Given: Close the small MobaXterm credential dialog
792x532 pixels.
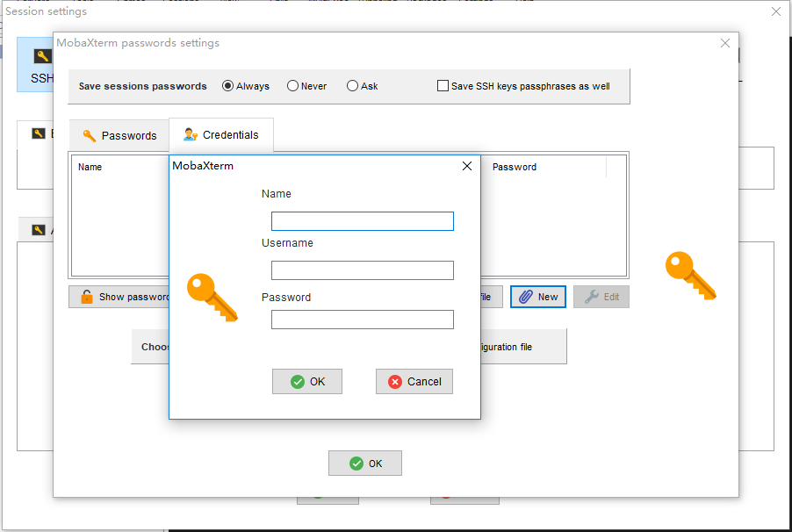Looking at the screenshot, I should point(467,166).
